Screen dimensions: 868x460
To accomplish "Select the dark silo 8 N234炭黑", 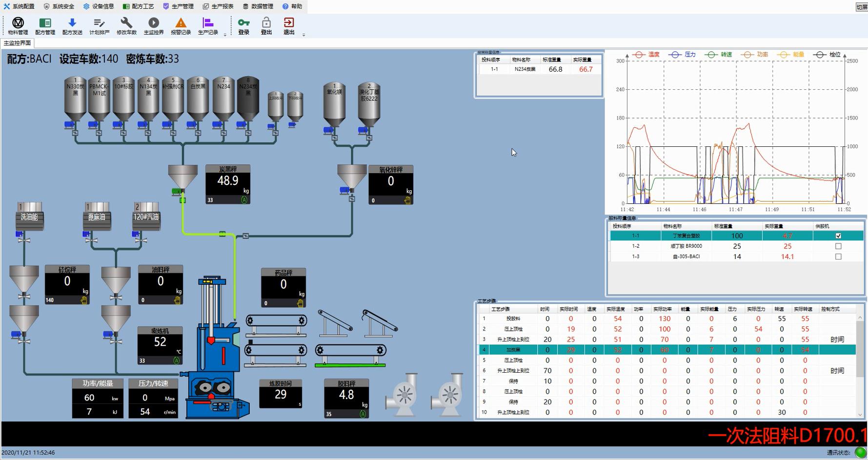I will 248,99.
